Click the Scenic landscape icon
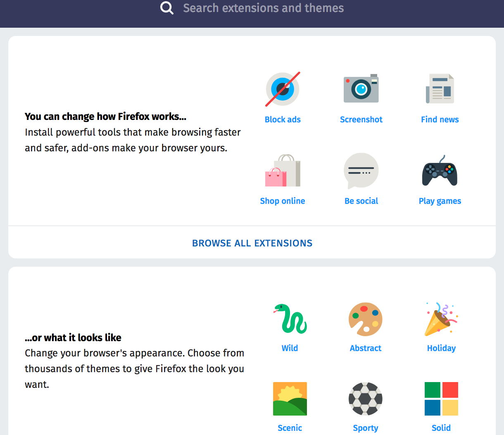 click(290, 399)
